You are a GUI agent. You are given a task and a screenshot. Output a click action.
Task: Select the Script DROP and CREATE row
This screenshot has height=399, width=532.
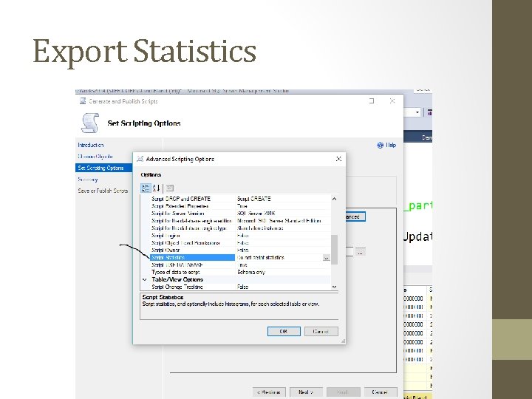tap(240, 199)
